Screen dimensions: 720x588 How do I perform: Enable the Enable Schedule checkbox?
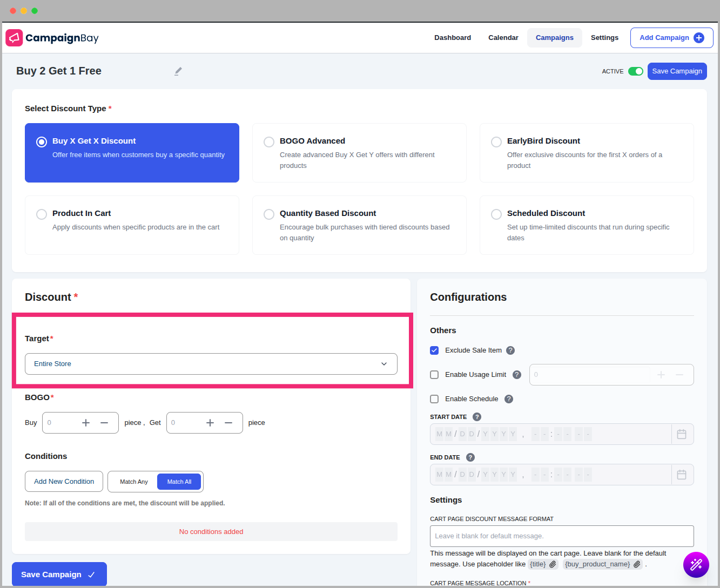pyautogui.click(x=434, y=399)
